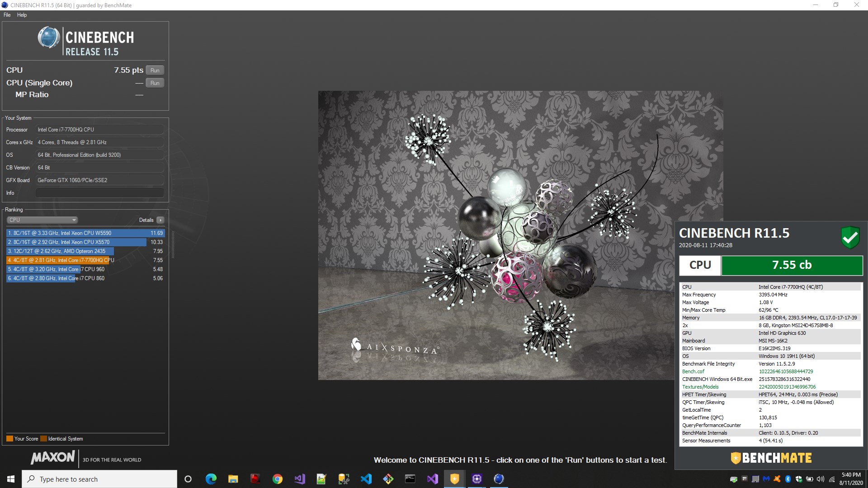Image resolution: width=868 pixels, height=488 pixels.
Task: Open the CPU ranking type dropdown
Action: coord(42,220)
